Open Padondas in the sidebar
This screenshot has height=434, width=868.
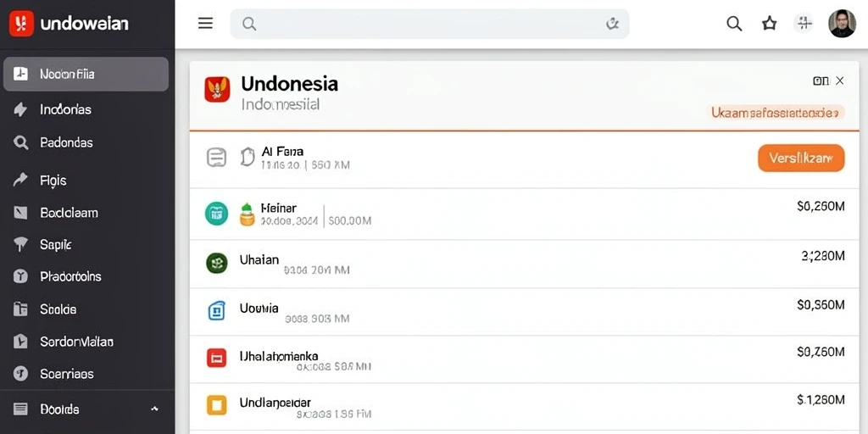pyautogui.click(x=66, y=142)
